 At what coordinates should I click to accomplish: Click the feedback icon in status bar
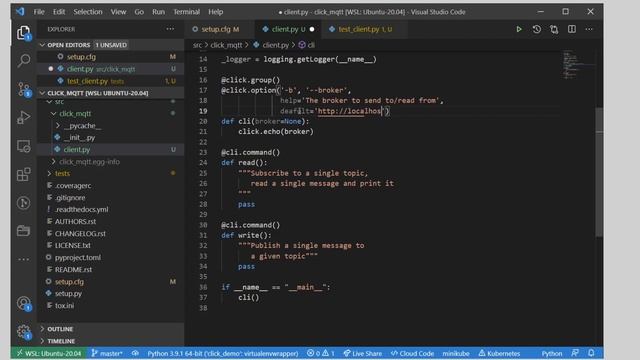(x=575, y=353)
